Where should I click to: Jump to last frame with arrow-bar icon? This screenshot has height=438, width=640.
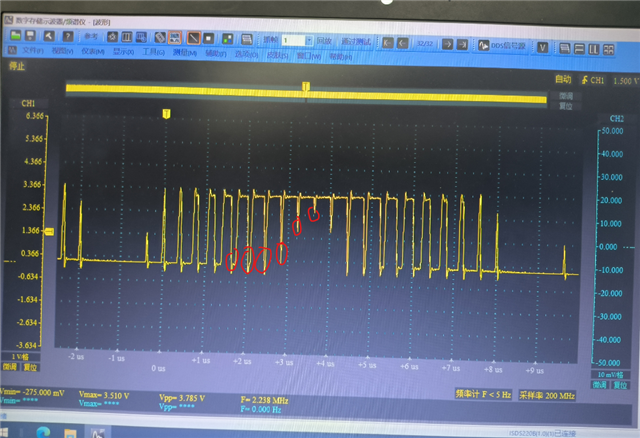click(462, 44)
